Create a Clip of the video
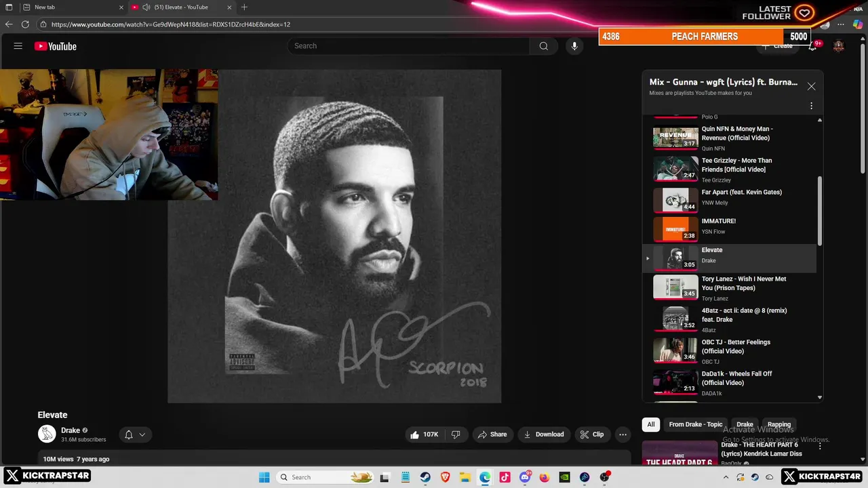Image resolution: width=868 pixels, height=488 pixels. [592, 434]
